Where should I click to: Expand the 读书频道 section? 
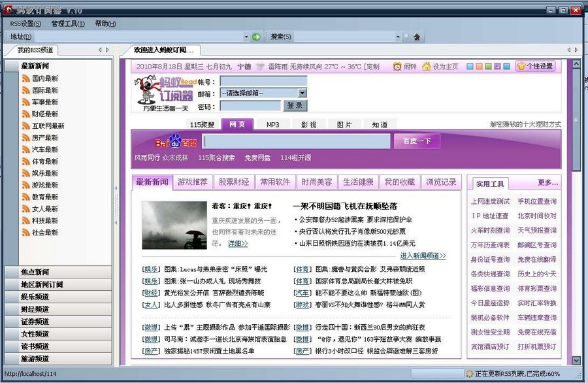click(59, 346)
